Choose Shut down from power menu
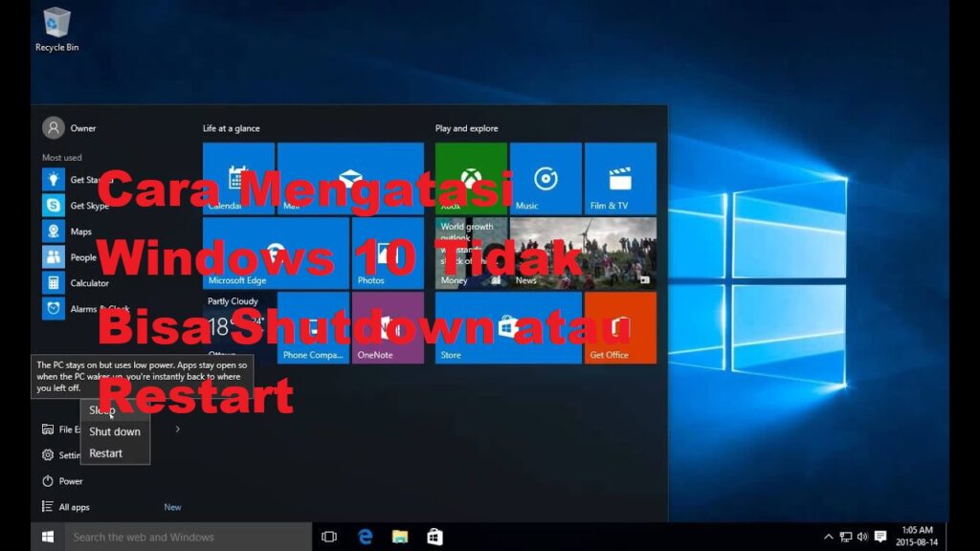This screenshot has width=980, height=551. (x=115, y=431)
